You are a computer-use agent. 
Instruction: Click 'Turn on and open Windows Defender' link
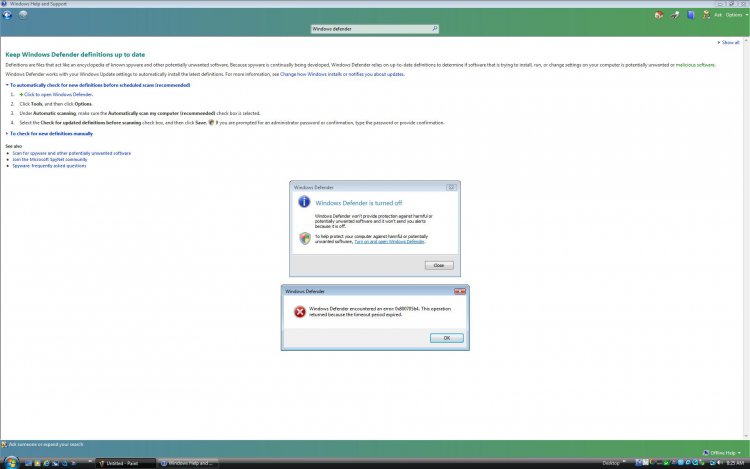tap(389, 241)
